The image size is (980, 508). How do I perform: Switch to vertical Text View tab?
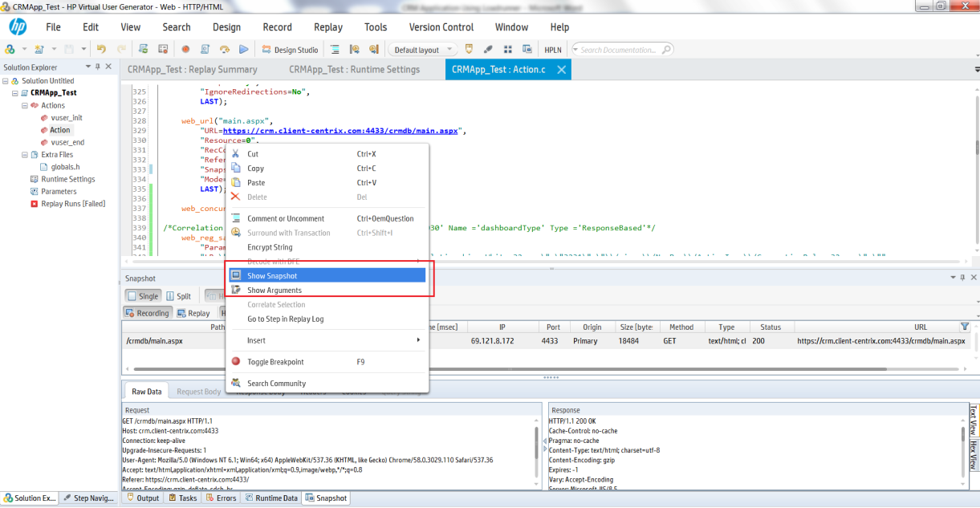974,421
